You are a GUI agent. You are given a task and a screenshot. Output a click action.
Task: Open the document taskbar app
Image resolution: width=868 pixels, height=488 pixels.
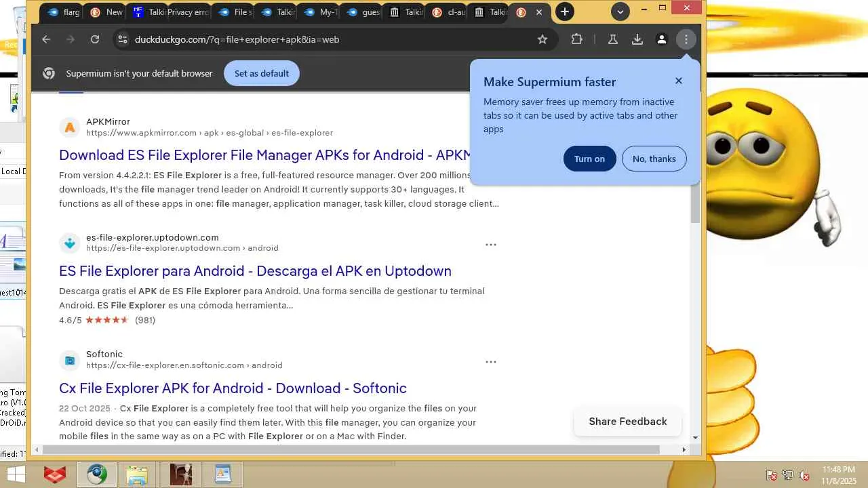coord(222,474)
